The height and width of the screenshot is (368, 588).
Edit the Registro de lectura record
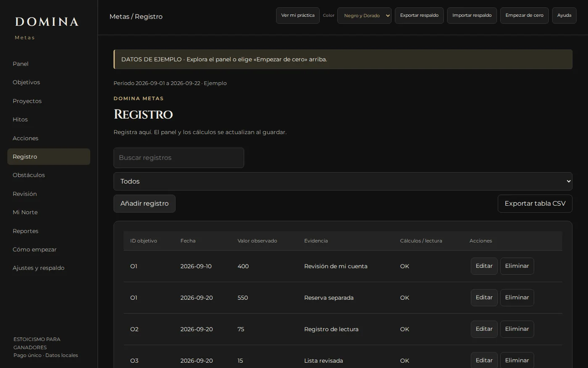pos(484,329)
